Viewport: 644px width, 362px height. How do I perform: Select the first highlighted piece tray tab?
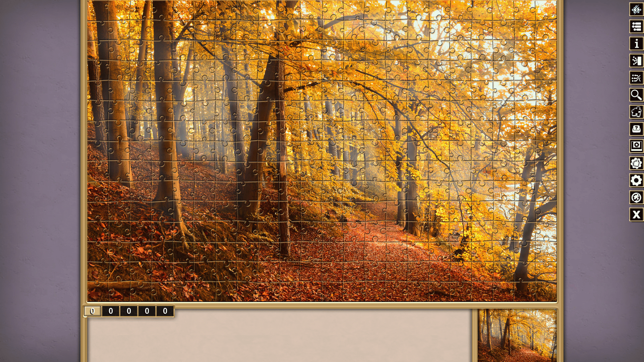pos(93,311)
